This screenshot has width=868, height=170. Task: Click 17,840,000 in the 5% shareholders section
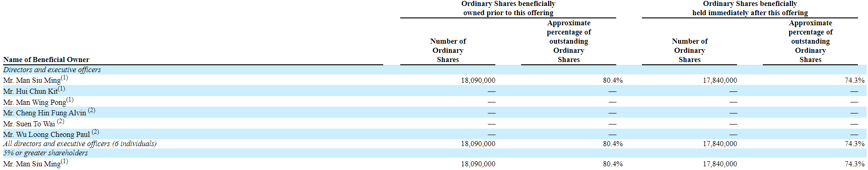click(720, 164)
